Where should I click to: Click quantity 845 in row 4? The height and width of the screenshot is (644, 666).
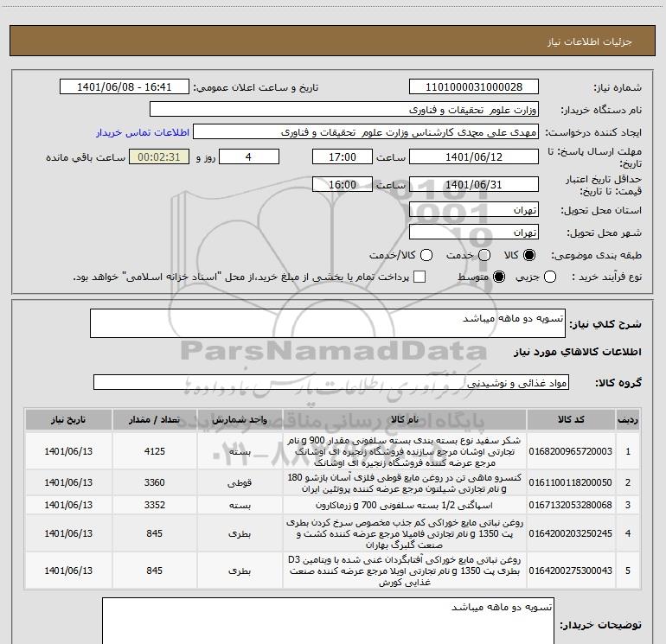[155, 533]
